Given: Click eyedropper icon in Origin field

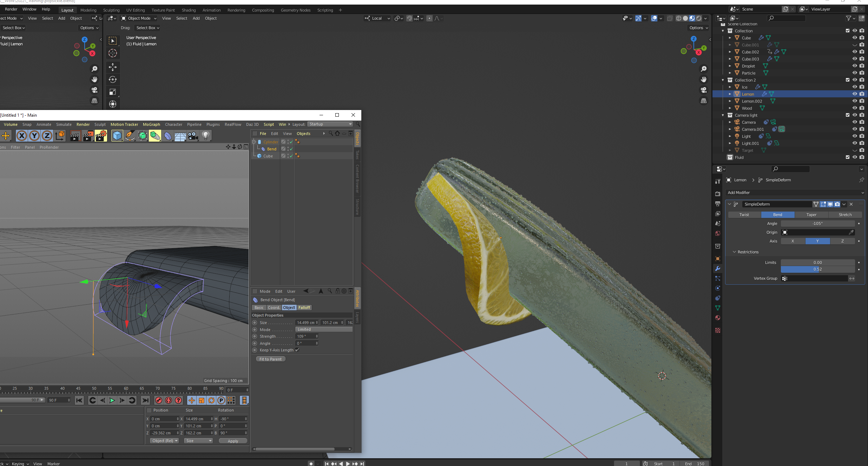Looking at the screenshot, I should [851, 232].
